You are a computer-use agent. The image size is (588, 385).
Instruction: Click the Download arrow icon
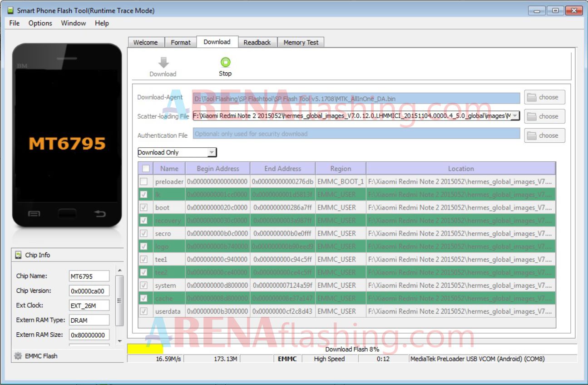coord(163,62)
